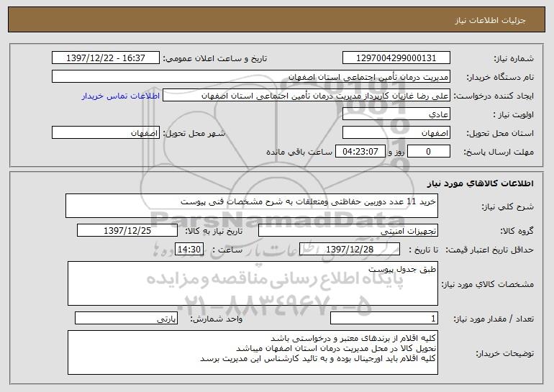Viewport: 554px width, 392px height.
Task: Click the need date field 1397/12/25
Action: (x=127, y=231)
